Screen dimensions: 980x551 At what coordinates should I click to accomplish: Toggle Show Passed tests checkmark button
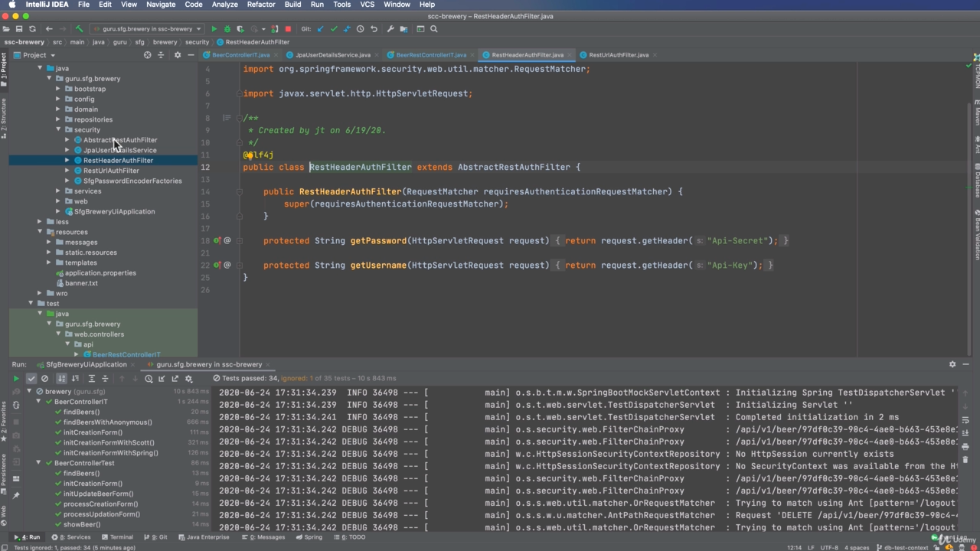[31, 379]
